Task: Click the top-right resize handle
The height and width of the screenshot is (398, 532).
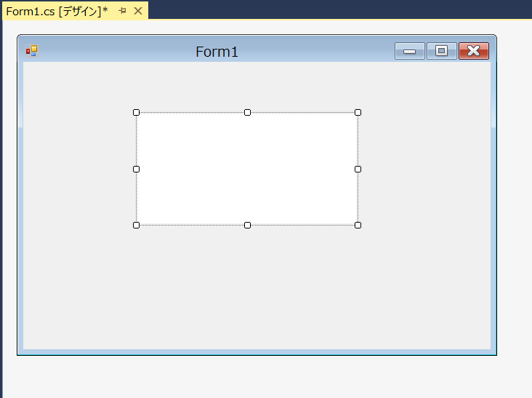Action: point(358,112)
